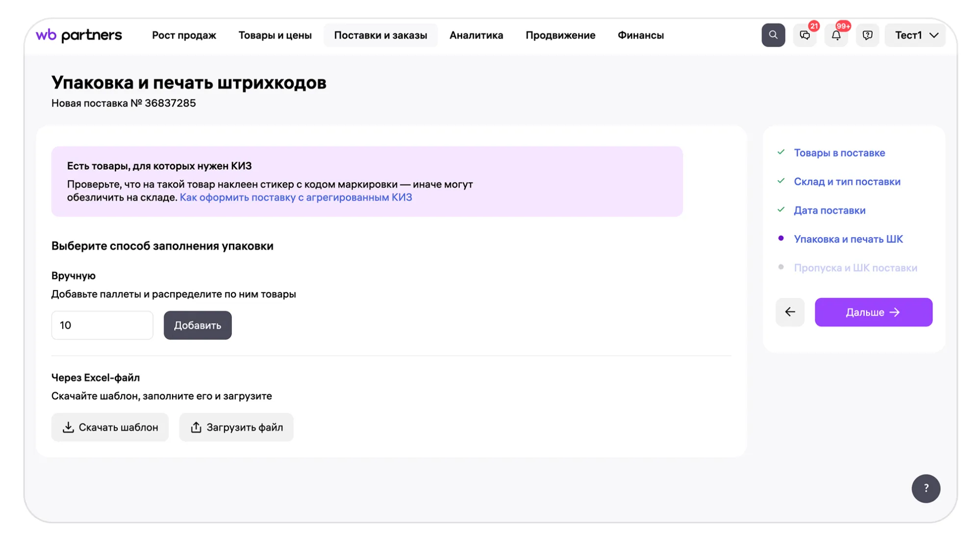Go to step Склад и тип поставки
This screenshot has width=980, height=541.
[x=847, y=182]
